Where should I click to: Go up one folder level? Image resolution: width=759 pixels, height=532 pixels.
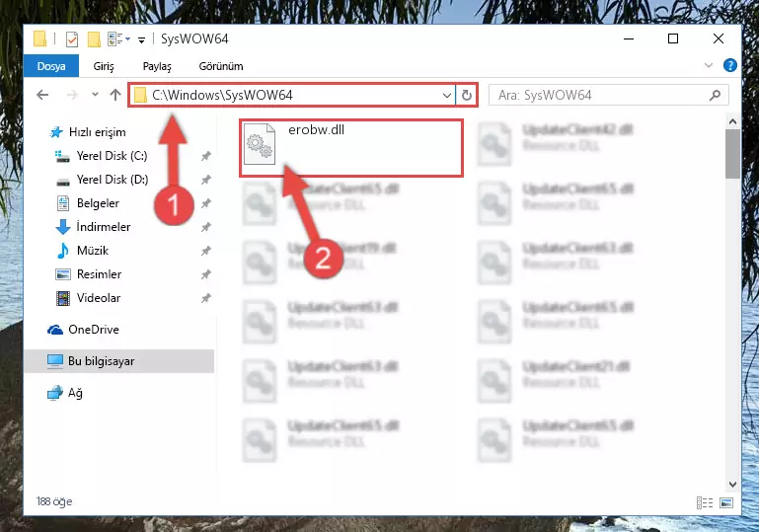pyautogui.click(x=115, y=95)
